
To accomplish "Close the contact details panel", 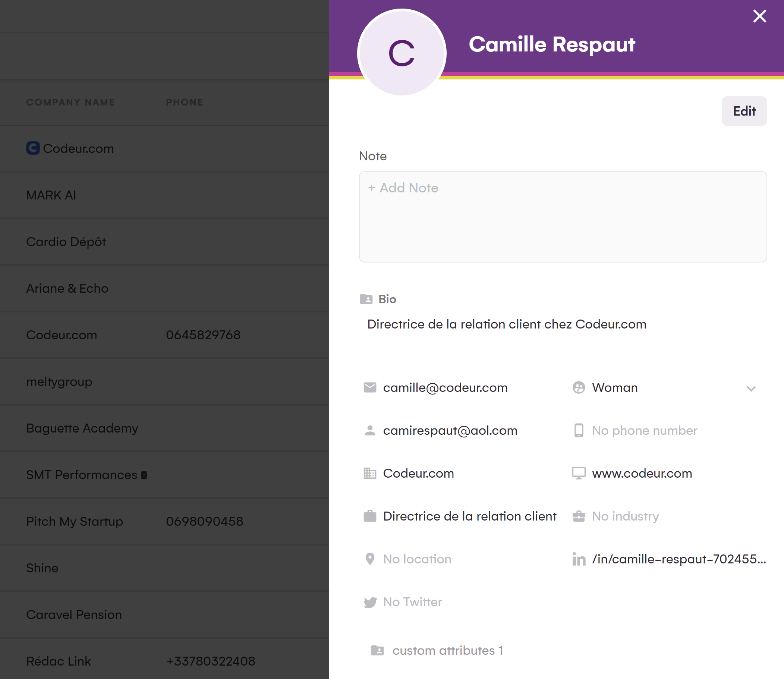I will click(759, 16).
